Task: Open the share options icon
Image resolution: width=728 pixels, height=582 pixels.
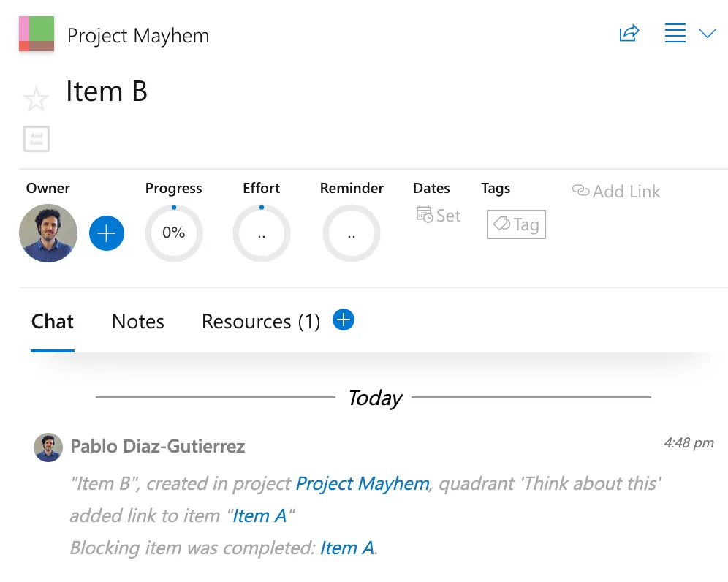Action: (x=629, y=33)
